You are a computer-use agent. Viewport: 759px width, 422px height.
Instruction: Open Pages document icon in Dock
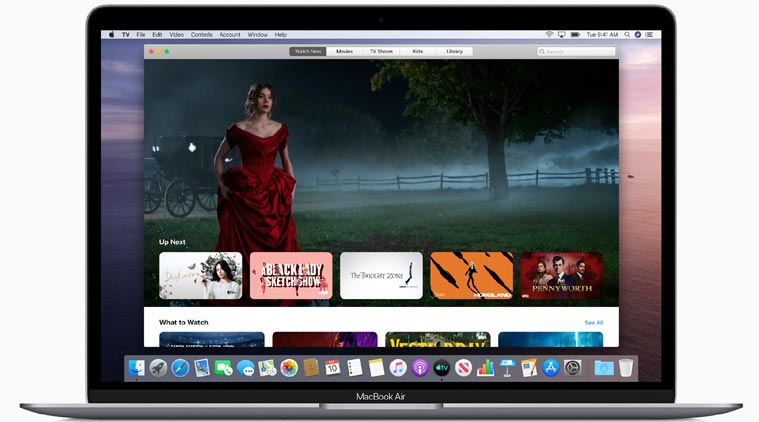click(529, 368)
